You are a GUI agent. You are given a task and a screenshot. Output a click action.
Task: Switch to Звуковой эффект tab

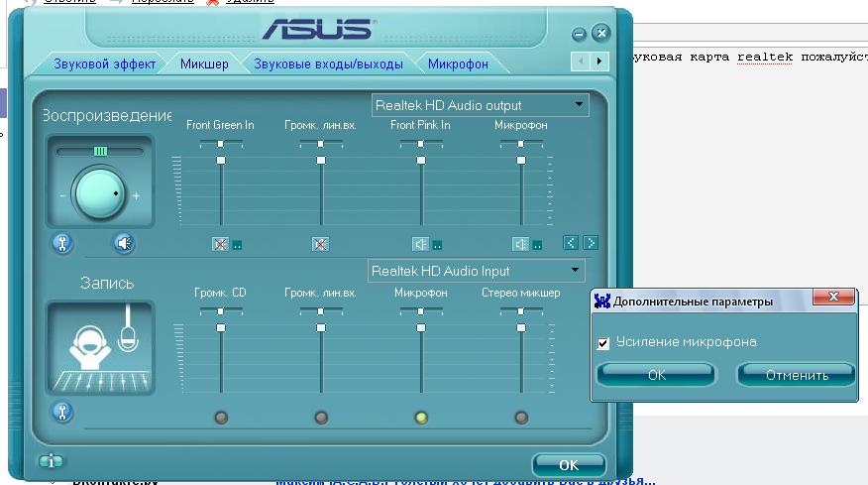point(104,64)
